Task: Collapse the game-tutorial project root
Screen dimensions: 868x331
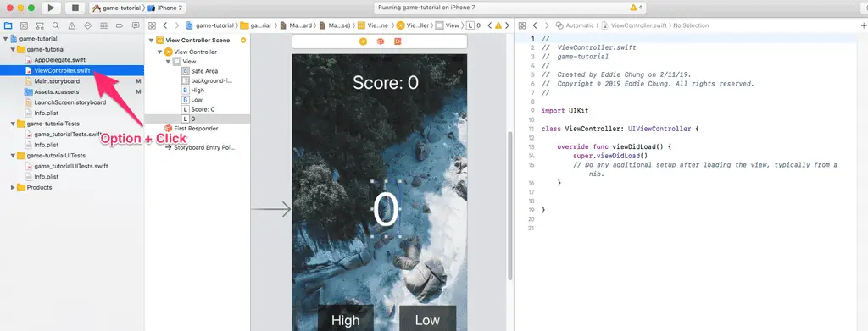Action: (6, 39)
